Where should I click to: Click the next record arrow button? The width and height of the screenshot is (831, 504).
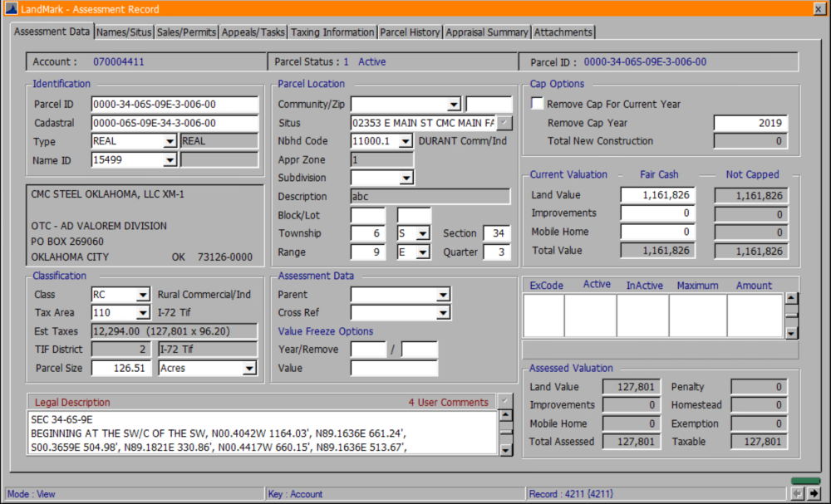coord(814,493)
